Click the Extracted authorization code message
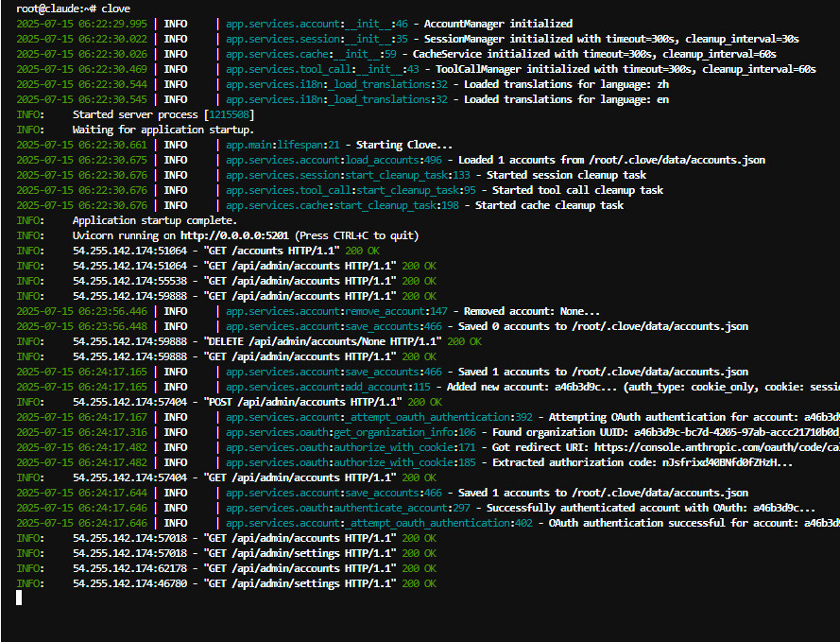This screenshot has width=840, height=642. (643, 462)
